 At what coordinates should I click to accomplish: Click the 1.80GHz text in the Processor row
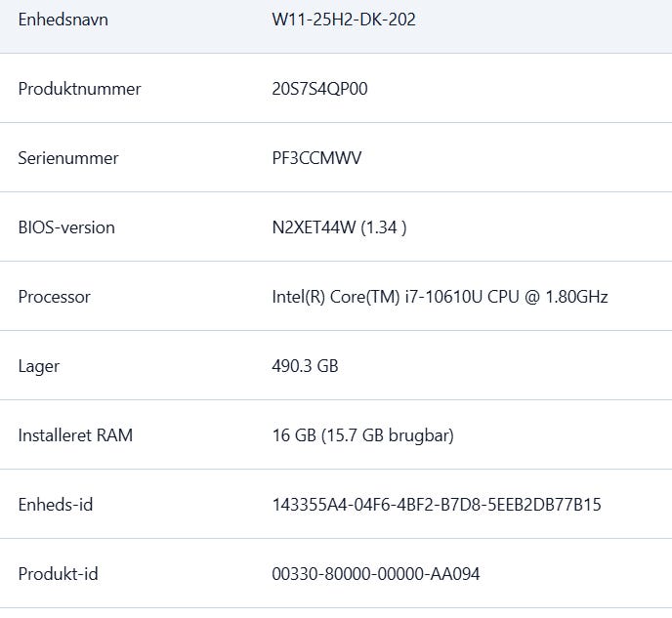(x=577, y=297)
